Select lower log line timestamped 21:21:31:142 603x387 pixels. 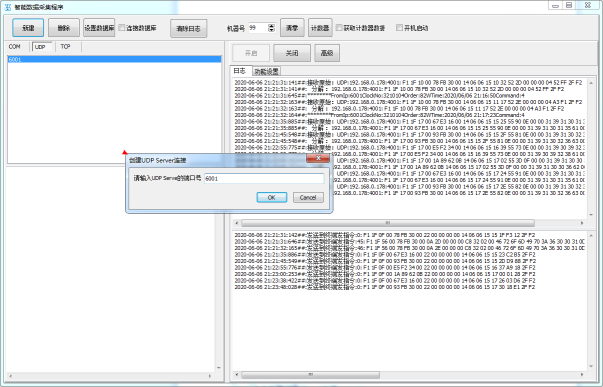(x=385, y=235)
